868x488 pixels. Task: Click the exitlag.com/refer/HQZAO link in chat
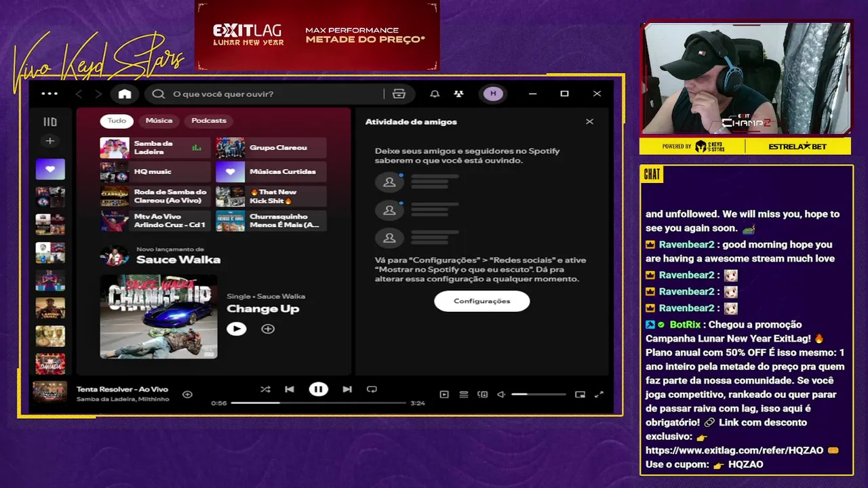(x=734, y=450)
